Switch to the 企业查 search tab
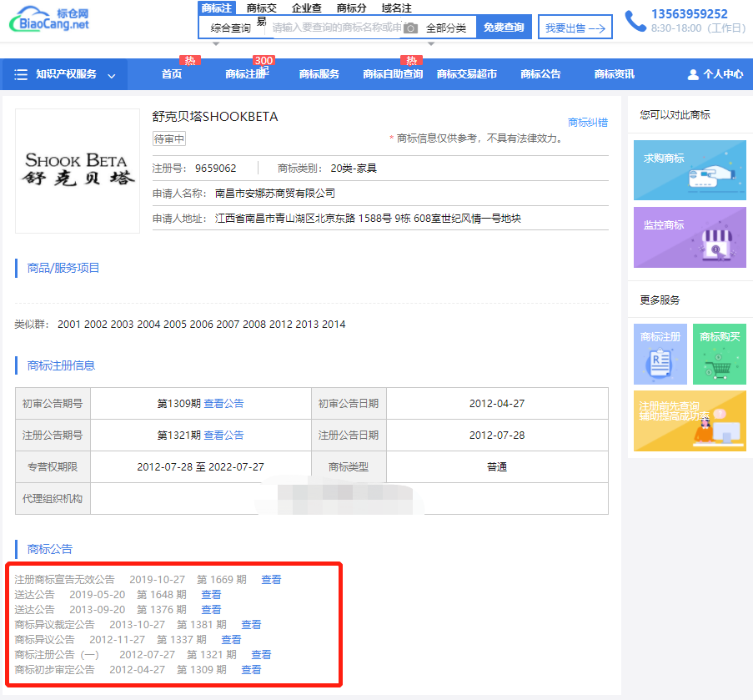This screenshot has height=700, width=753. point(307,8)
